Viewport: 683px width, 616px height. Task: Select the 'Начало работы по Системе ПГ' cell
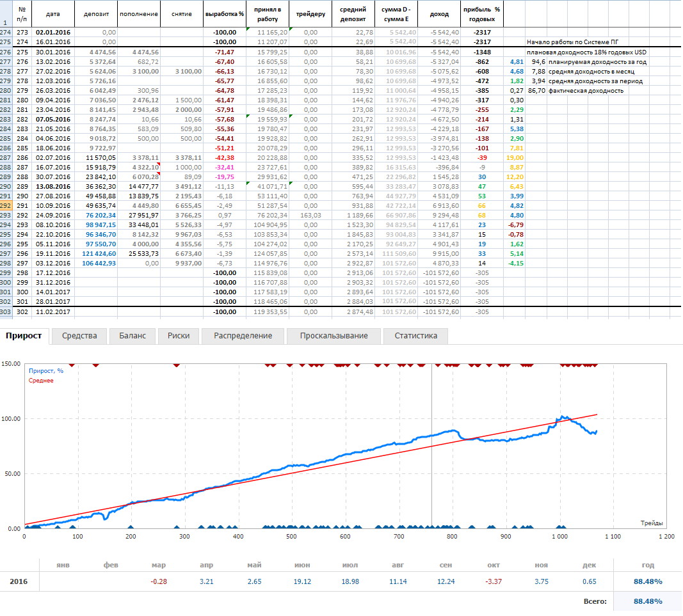pyautogui.click(x=568, y=42)
